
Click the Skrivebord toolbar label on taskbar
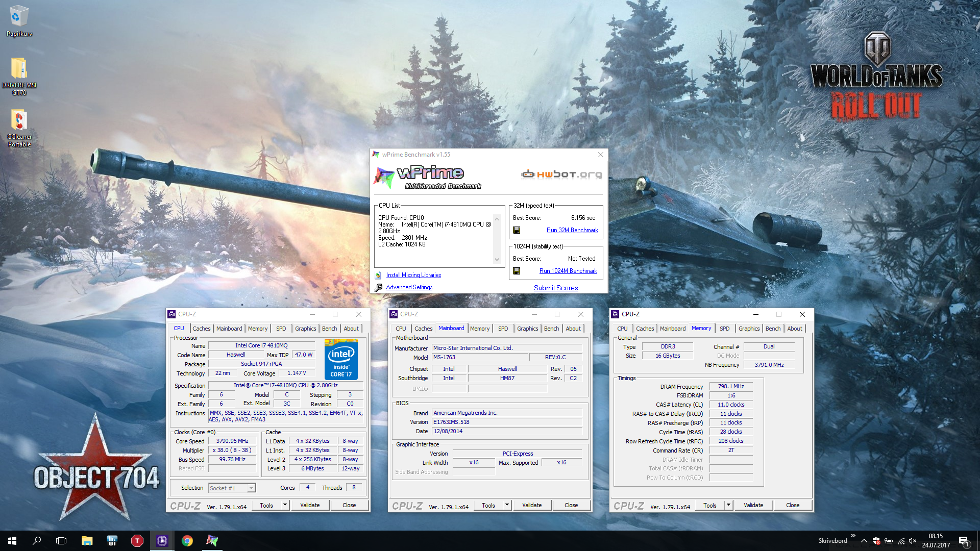tap(832, 541)
